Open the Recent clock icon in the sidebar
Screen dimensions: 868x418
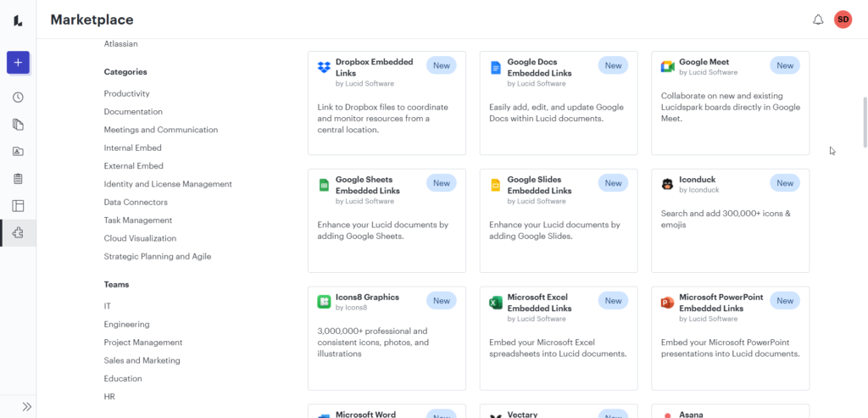[x=18, y=98]
